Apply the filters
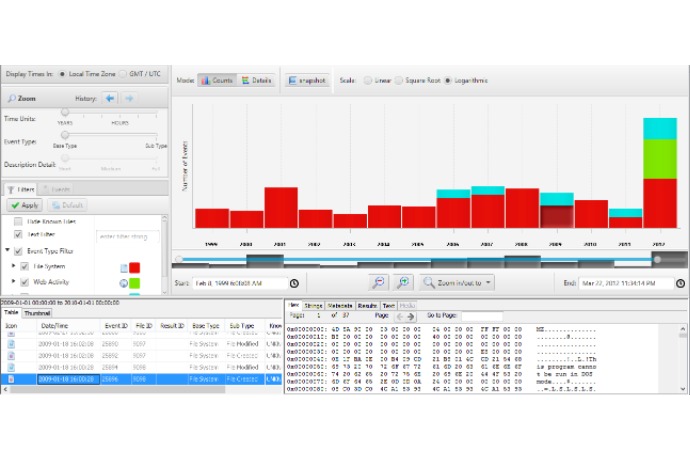 (25, 205)
